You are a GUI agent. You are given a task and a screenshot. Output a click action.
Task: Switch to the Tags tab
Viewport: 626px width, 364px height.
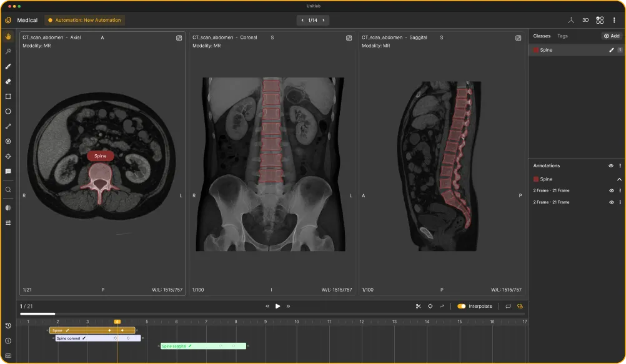point(562,36)
